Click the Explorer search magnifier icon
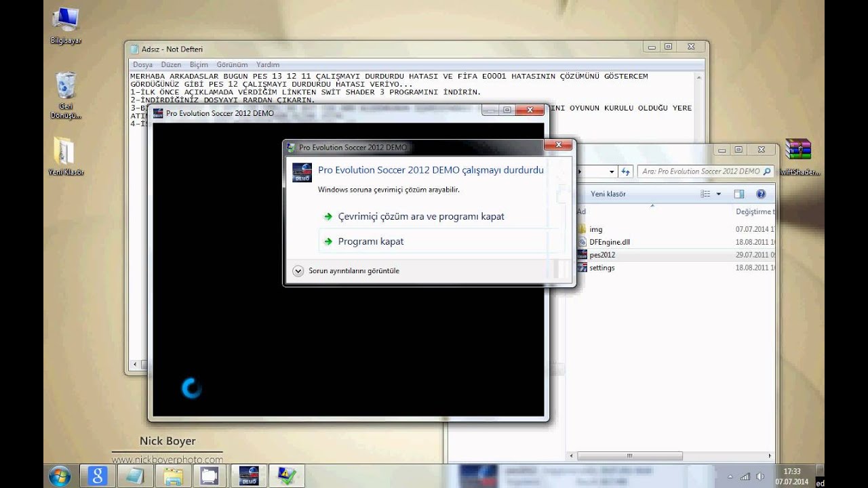This screenshot has width=868, height=488. tap(767, 171)
